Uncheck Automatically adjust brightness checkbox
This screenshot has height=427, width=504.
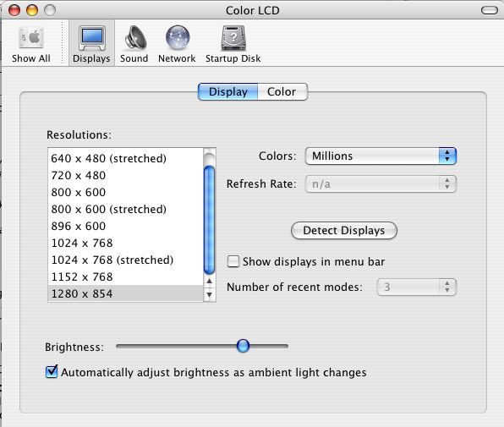click(x=52, y=372)
